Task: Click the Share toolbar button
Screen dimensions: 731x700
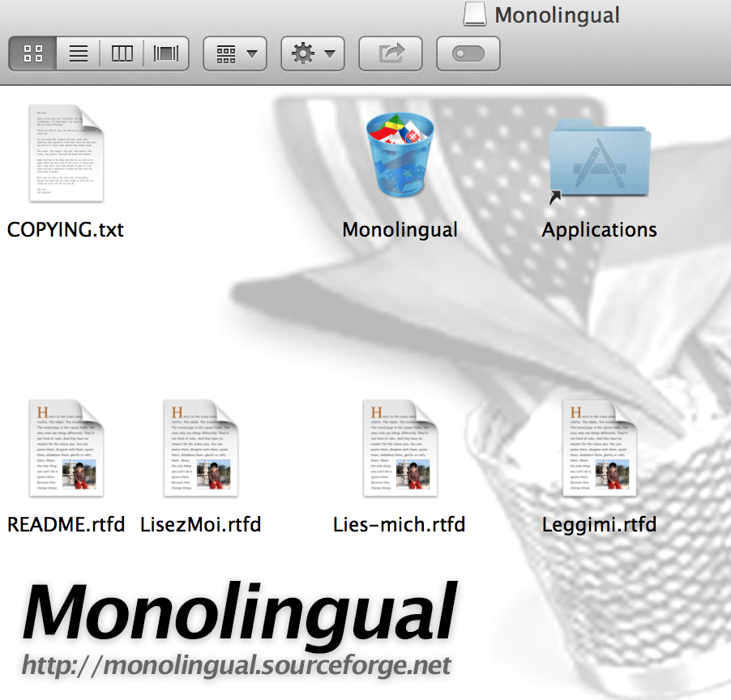Action: 391,54
